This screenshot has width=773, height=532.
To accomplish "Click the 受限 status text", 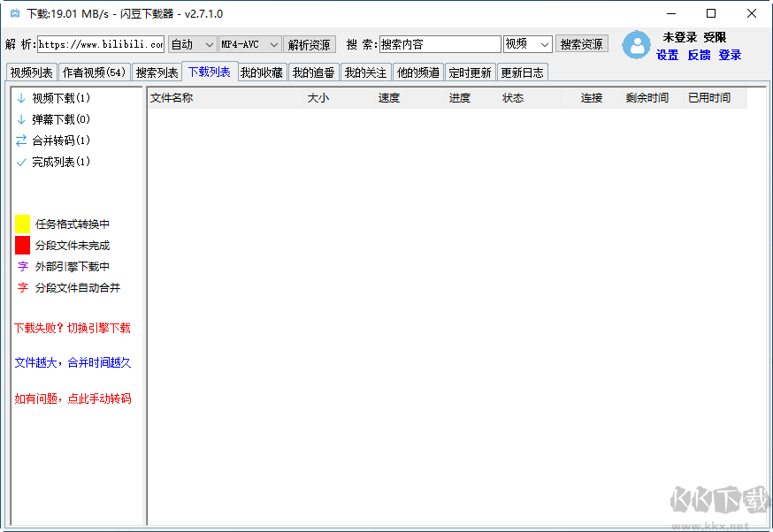I will point(715,37).
